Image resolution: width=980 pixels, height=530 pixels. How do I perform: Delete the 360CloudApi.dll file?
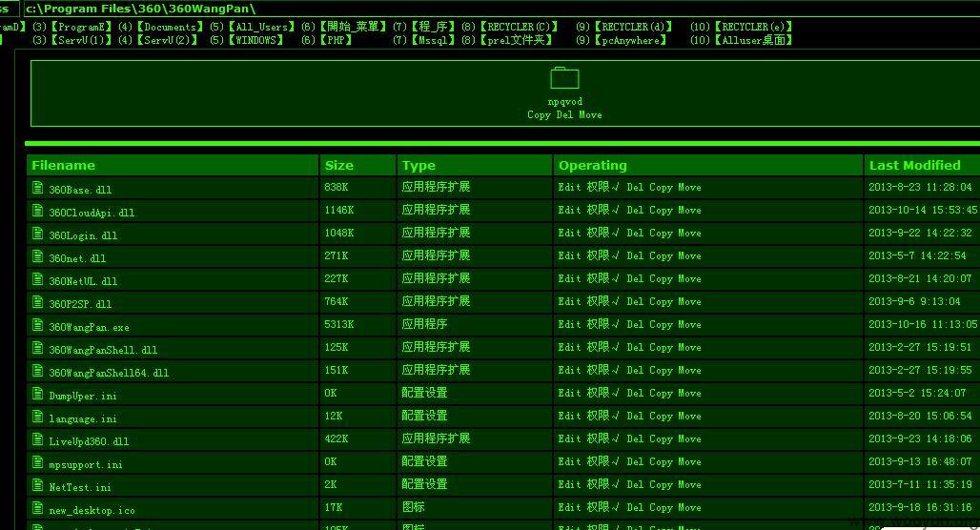click(635, 211)
